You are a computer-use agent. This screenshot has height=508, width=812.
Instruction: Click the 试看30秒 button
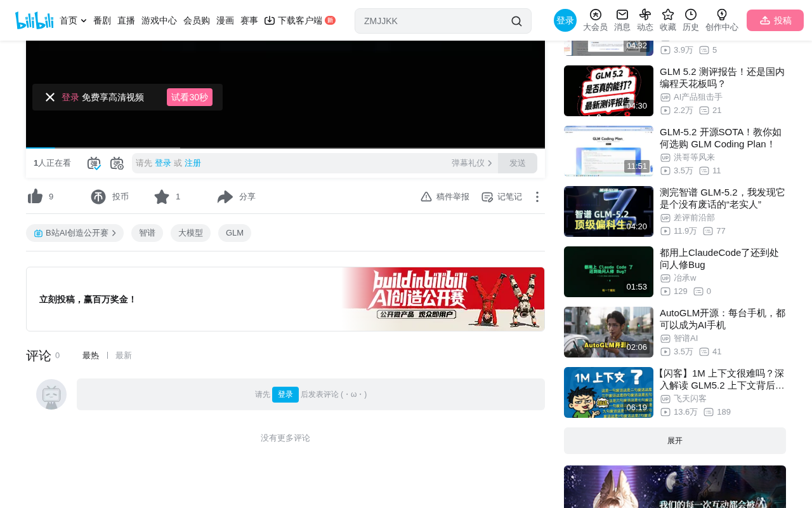[x=190, y=97]
